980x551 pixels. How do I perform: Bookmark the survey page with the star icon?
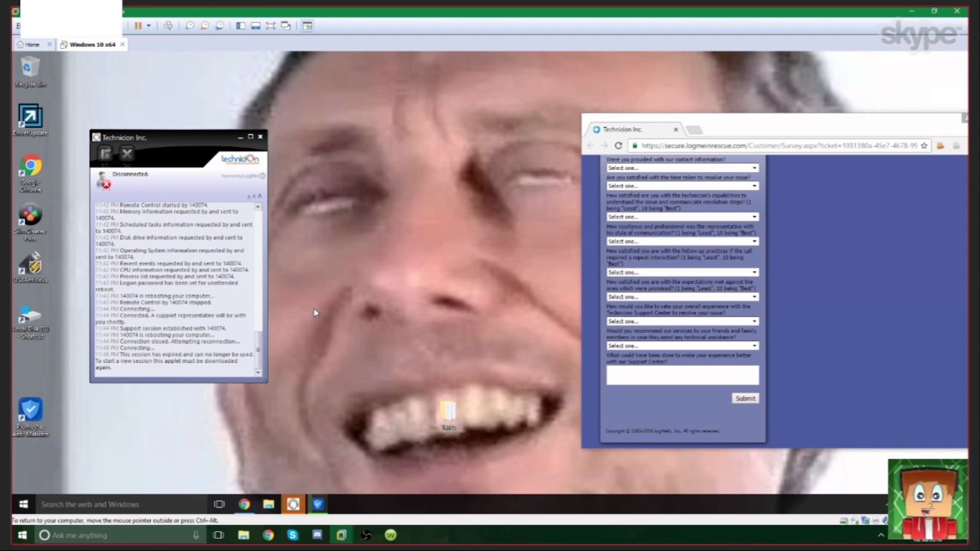(x=924, y=145)
